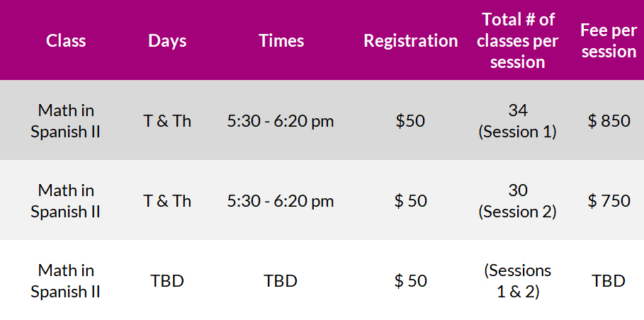Image resolution: width=644 pixels, height=320 pixels.
Task: Select the Days column header
Action: coord(167,40)
